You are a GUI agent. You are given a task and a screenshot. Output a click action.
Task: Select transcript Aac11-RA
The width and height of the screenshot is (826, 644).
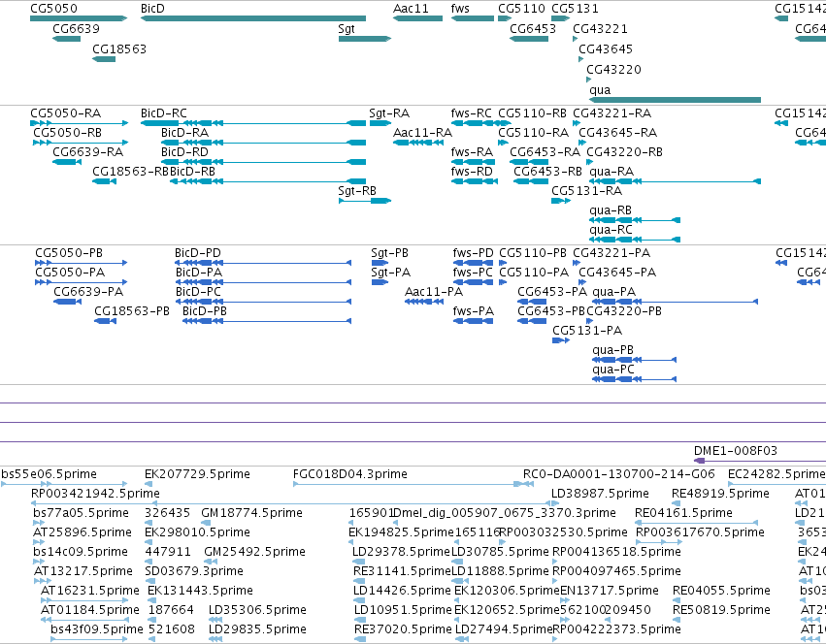point(418,143)
